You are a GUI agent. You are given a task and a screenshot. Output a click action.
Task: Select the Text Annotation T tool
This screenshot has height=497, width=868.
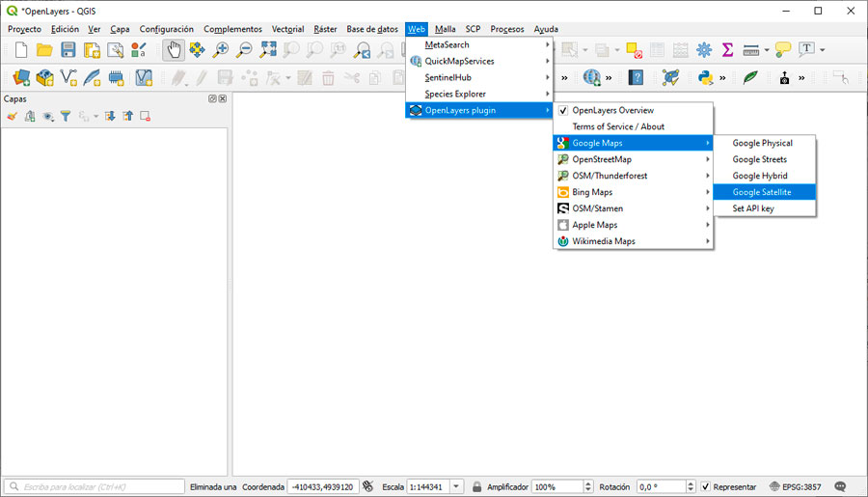807,49
